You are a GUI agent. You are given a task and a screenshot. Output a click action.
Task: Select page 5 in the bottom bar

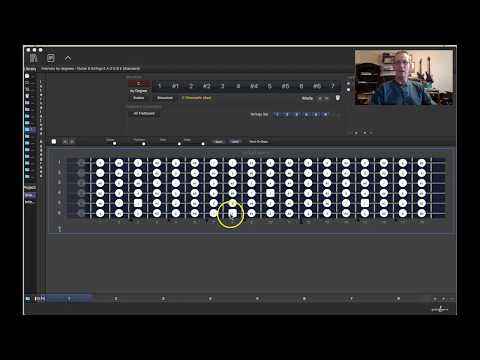pyautogui.click(x=257, y=299)
